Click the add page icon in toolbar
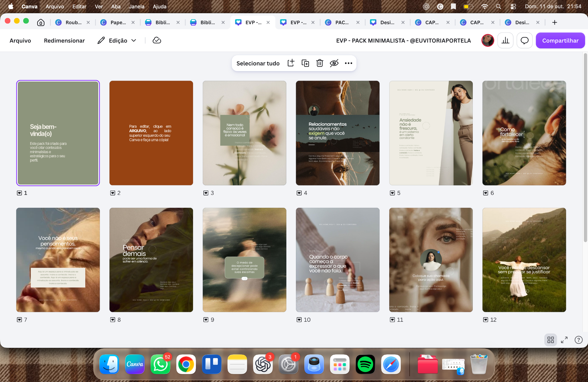Screen dimensions: 588x382 pos(291,63)
